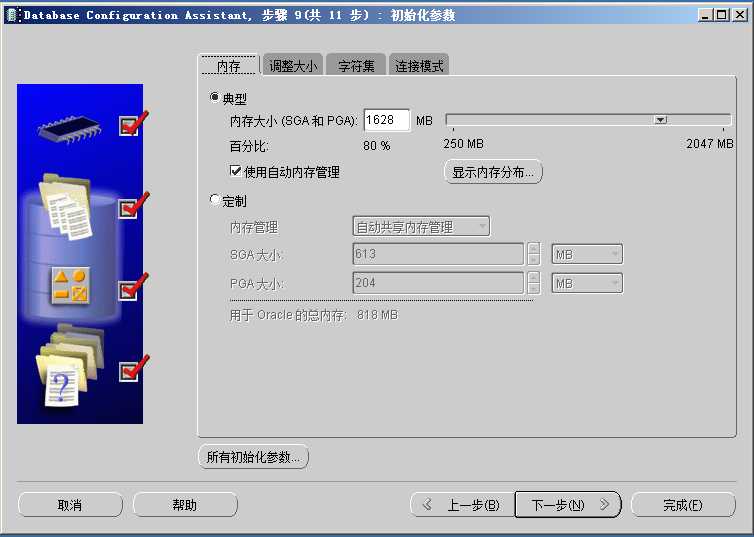Click the 取消 button

pyautogui.click(x=70, y=505)
